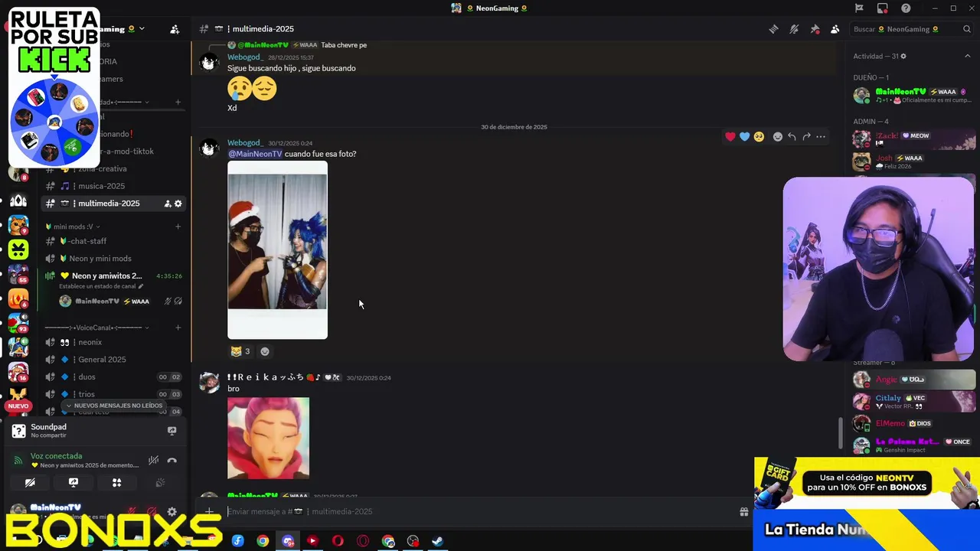
Task: Open the musica-2025 channel
Action: pyautogui.click(x=115, y=186)
